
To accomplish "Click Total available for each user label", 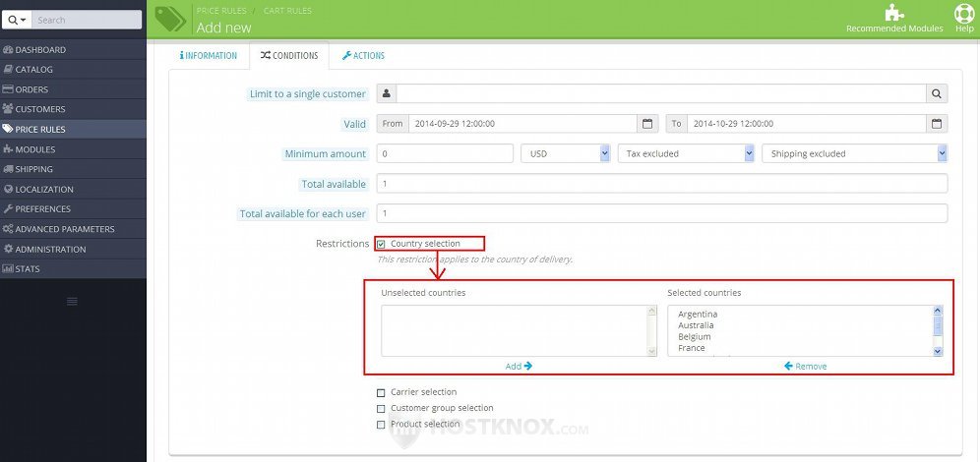I will click(302, 213).
